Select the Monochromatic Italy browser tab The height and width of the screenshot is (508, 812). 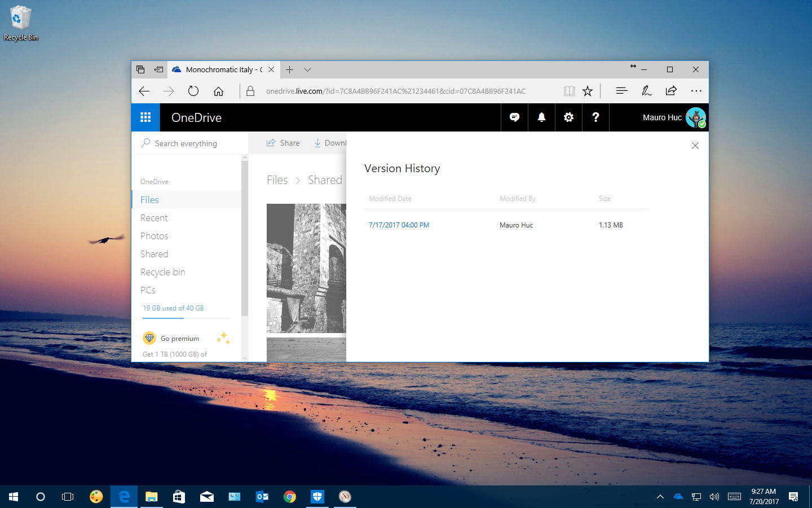223,69
